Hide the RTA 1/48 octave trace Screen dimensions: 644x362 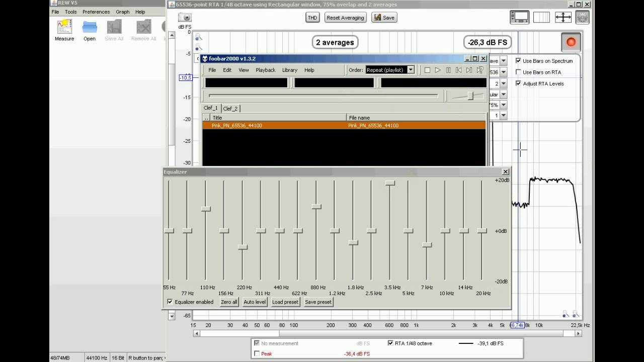(x=390, y=343)
